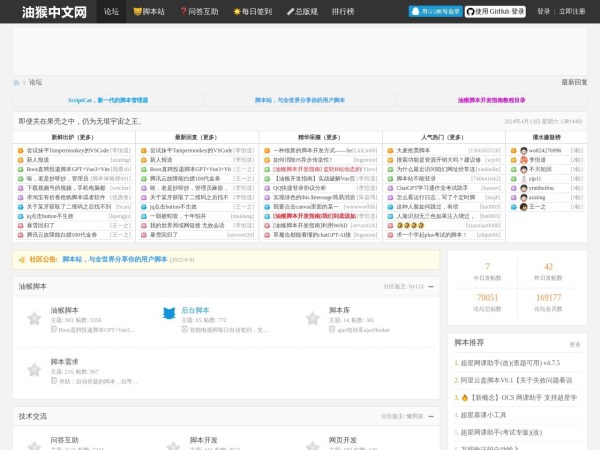Screen dimensions: 600x450
Task: Click star icon of 油猴脚本 board
Action: click(x=34, y=318)
